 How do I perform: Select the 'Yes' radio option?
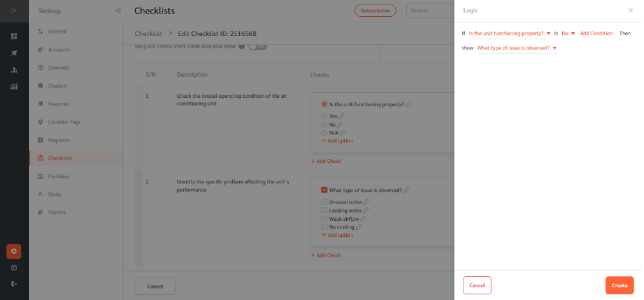tap(324, 116)
